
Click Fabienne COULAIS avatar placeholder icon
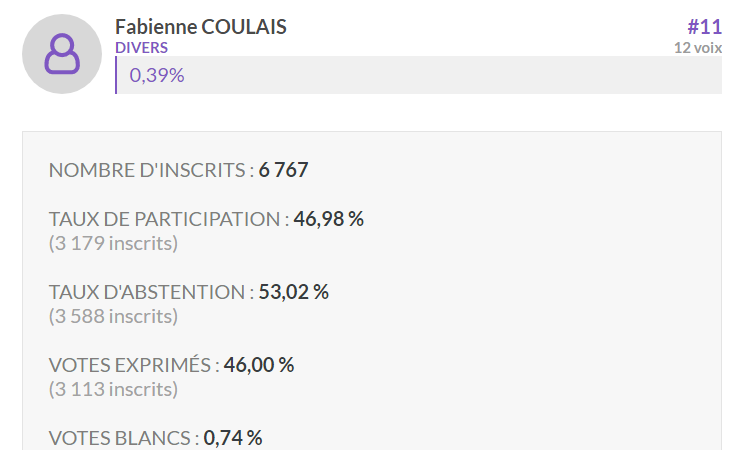point(62,54)
